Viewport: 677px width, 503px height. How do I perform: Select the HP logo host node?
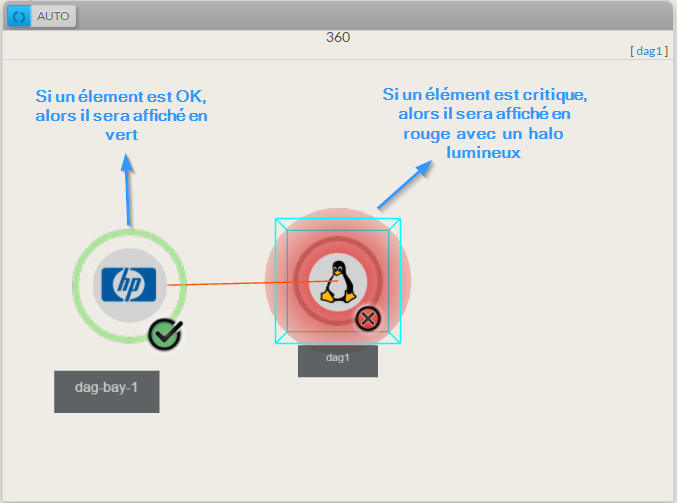[x=129, y=285]
